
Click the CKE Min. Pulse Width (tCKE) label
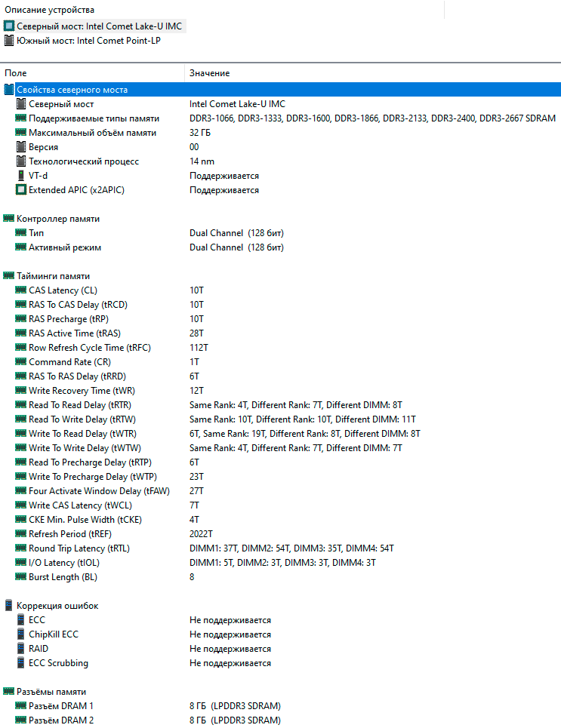coord(85,520)
